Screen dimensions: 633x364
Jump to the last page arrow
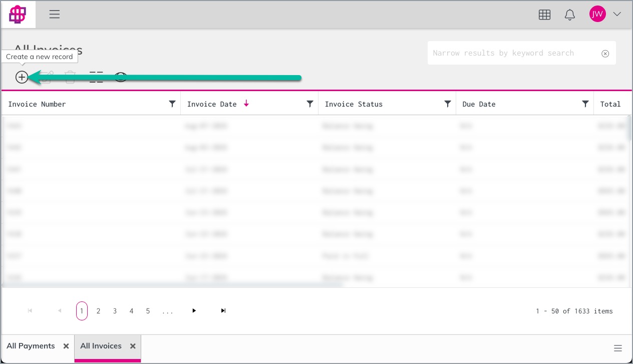point(223,311)
